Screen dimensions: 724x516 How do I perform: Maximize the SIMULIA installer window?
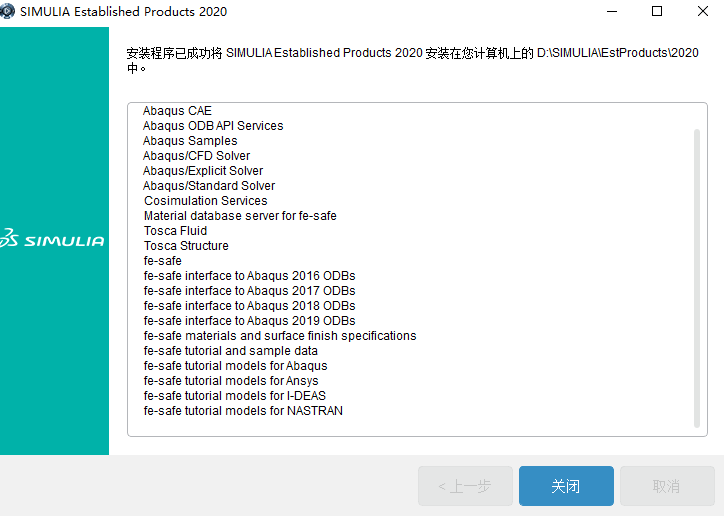657,11
